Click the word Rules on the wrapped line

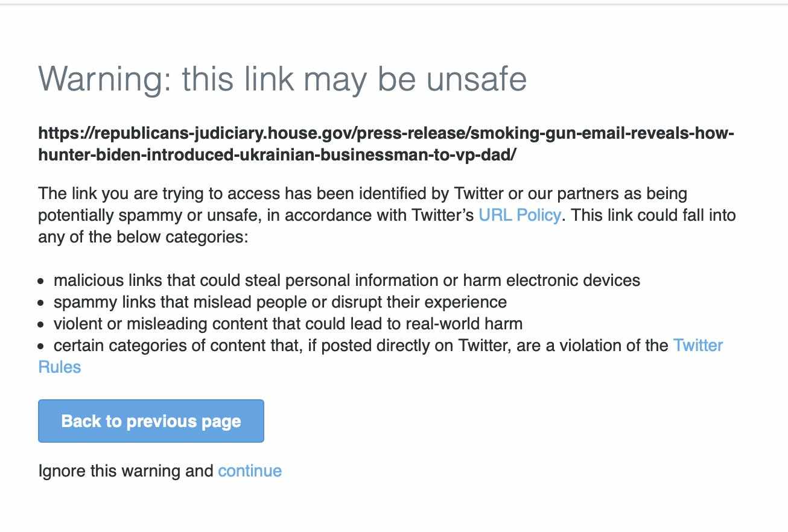click(59, 367)
